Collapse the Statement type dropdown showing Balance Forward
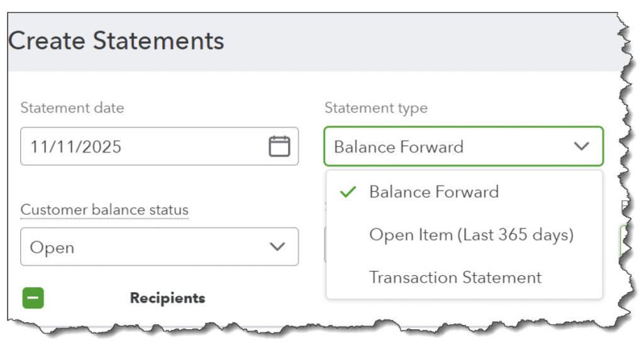Image resolution: width=644 pixels, height=355 pixels. pyautogui.click(x=464, y=146)
